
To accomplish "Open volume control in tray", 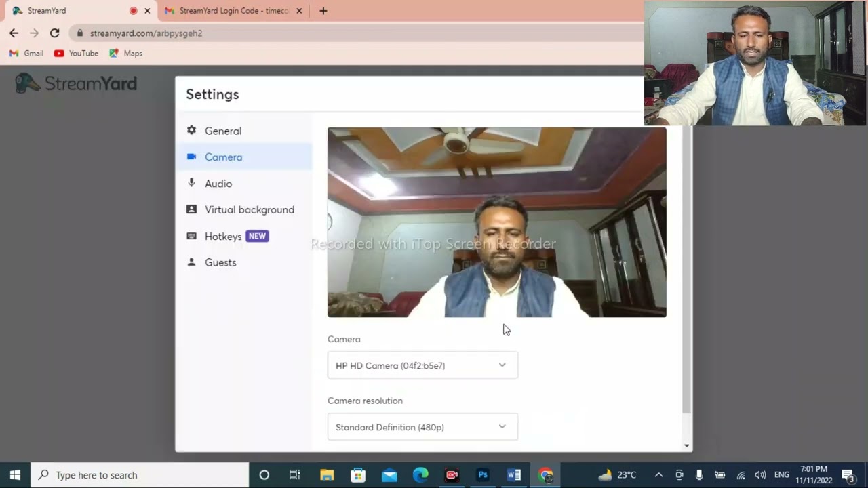I will 760,475.
